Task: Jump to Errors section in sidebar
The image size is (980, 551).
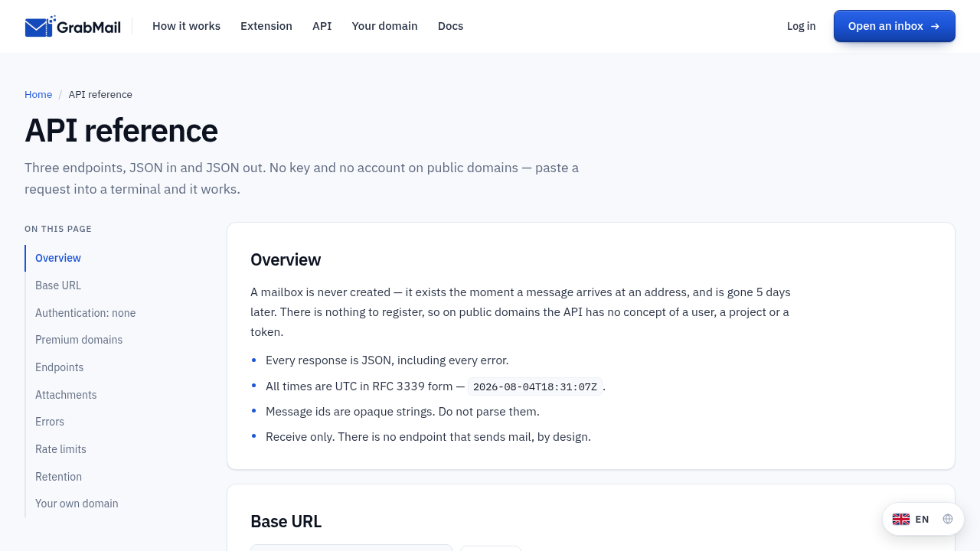Action: coord(50,422)
